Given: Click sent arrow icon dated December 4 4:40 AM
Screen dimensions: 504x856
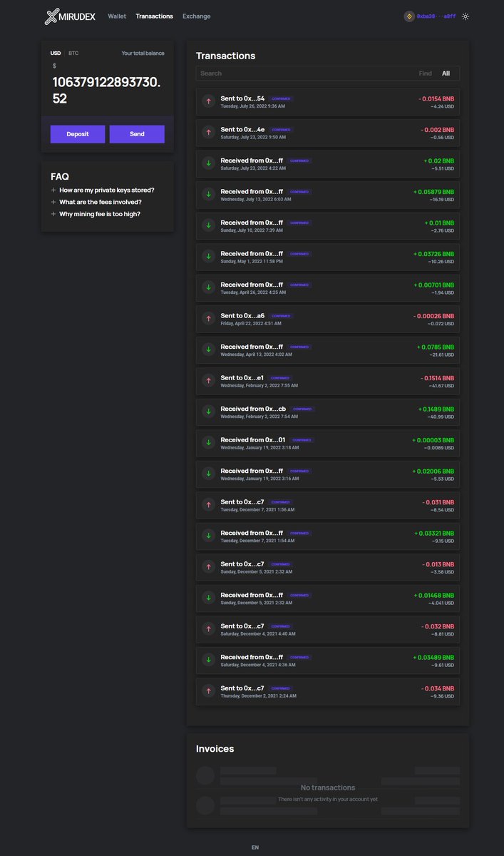Looking at the screenshot, I should [x=209, y=629].
